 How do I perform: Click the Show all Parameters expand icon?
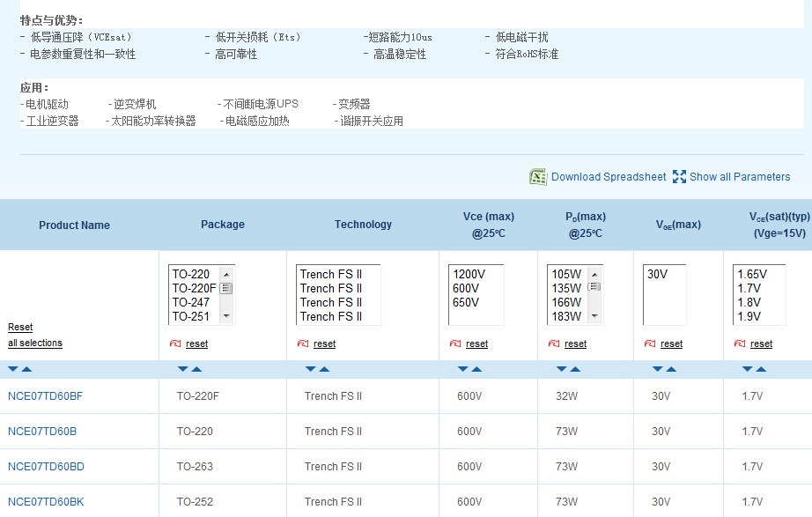click(x=679, y=177)
